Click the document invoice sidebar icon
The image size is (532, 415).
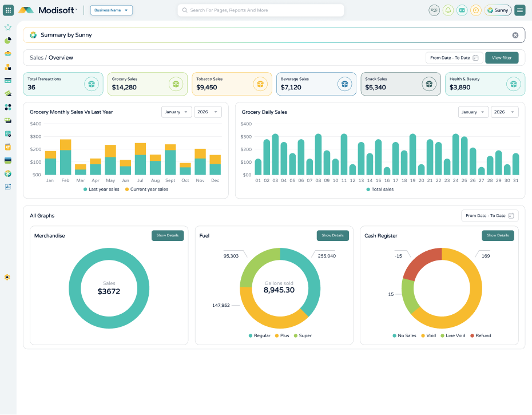8,134
